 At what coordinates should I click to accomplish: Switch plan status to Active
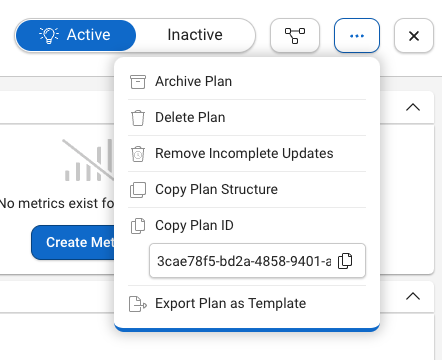pos(76,35)
